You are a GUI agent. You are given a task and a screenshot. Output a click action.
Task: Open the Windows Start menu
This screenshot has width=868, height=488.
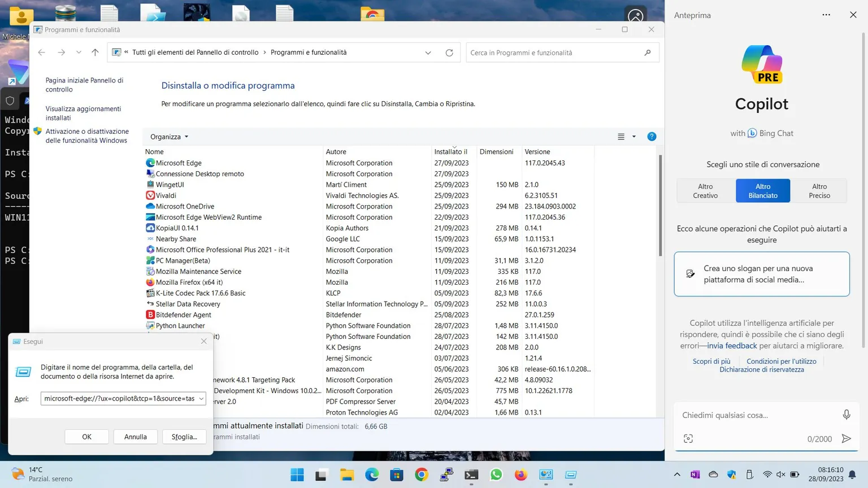click(x=297, y=475)
